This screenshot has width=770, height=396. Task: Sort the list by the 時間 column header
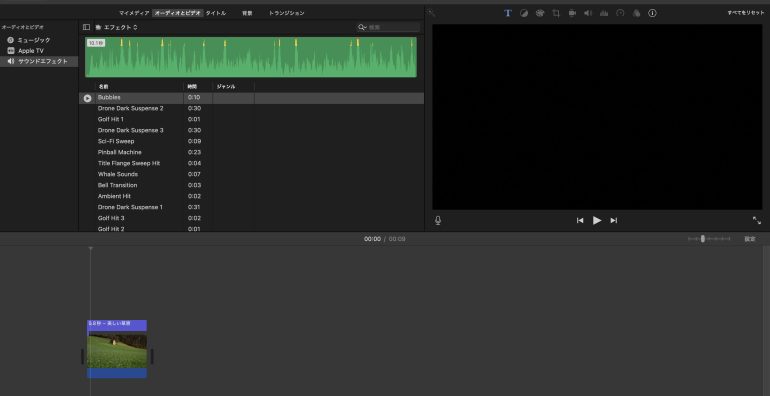click(192, 87)
